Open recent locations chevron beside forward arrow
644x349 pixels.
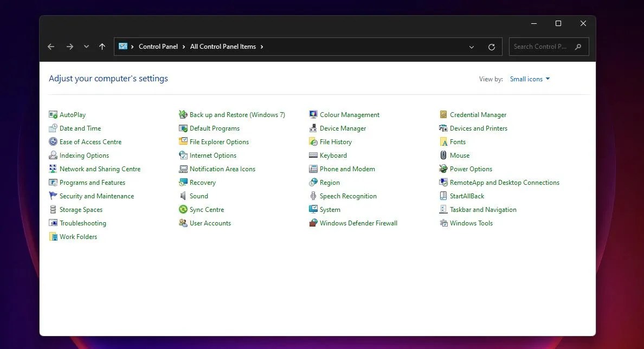[86, 47]
